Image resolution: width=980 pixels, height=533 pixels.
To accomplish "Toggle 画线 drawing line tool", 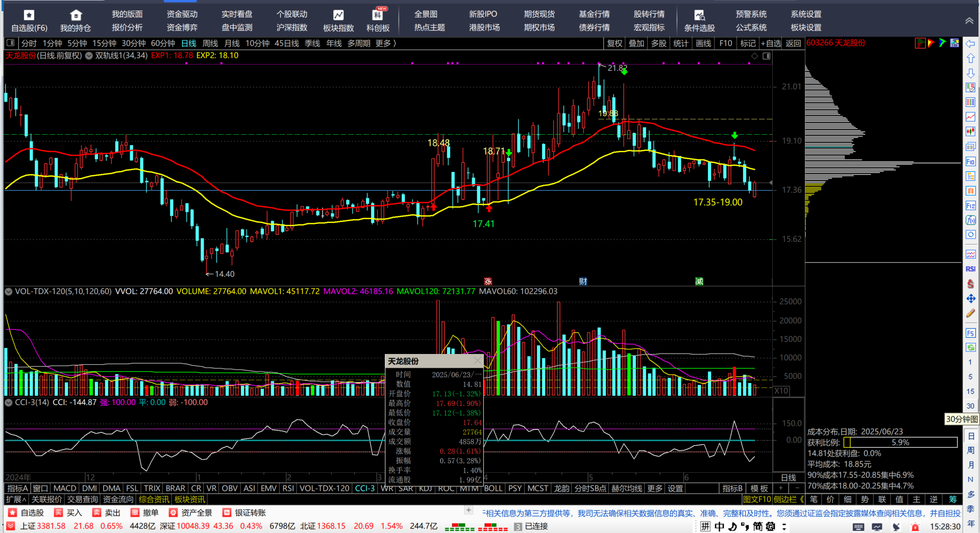I will pos(703,43).
